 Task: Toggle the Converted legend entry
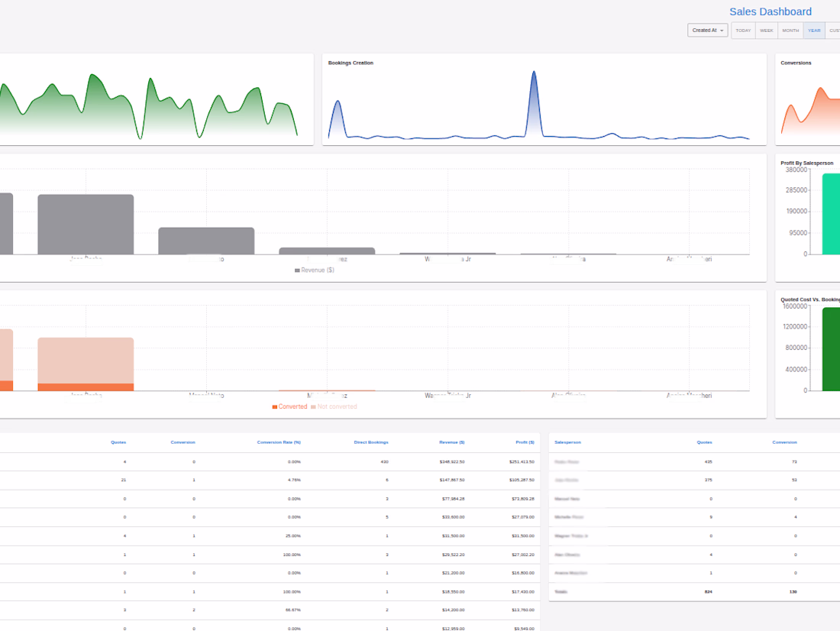[x=290, y=406]
